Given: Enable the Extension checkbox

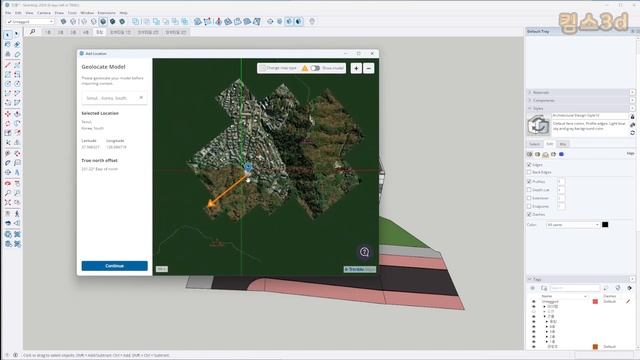Looking at the screenshot, I should click(x=529, y=198).
